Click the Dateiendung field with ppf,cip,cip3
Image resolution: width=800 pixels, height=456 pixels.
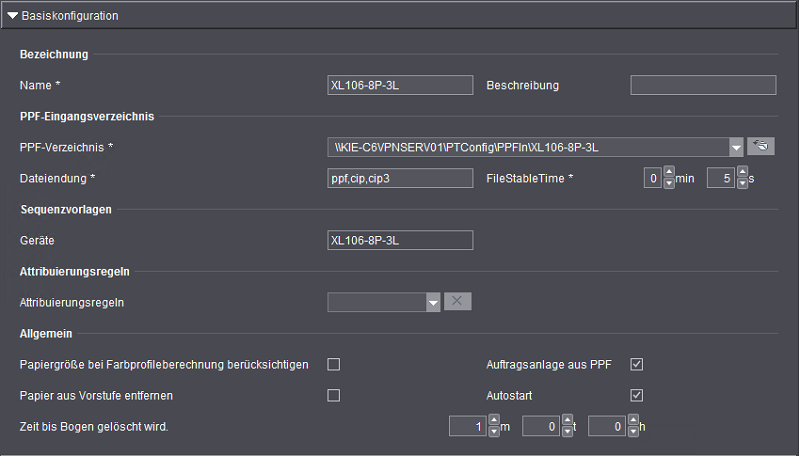[400, 178]
